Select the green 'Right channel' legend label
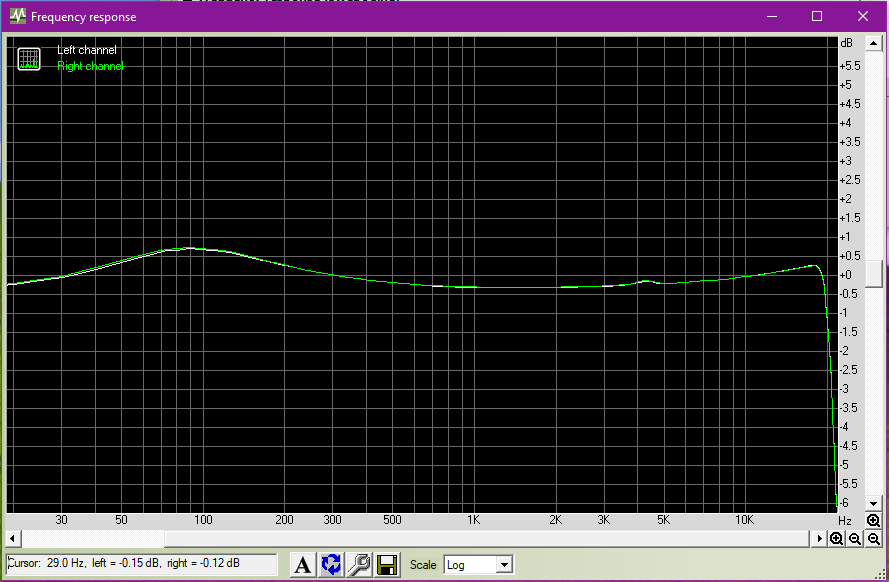889x582 pixels. 90,66
